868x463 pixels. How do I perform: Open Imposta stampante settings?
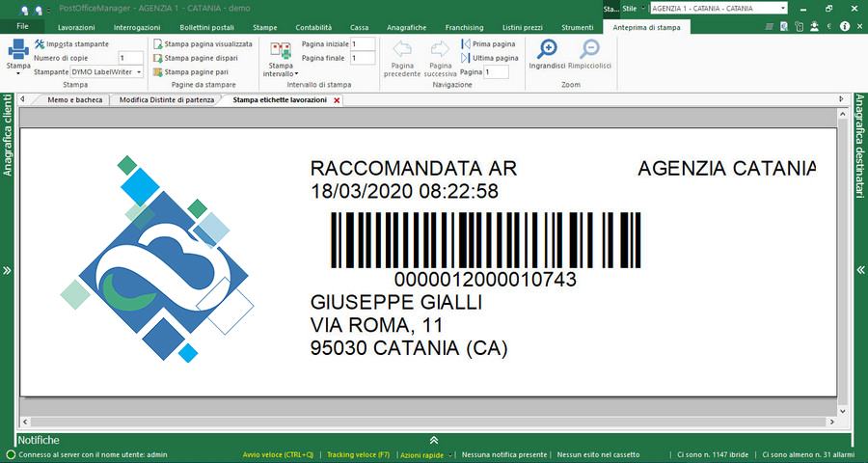(x=71, y=43)
